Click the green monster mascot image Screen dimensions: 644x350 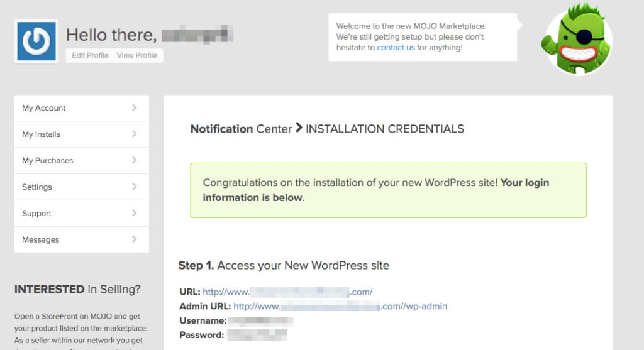click(x=577, y=39)
